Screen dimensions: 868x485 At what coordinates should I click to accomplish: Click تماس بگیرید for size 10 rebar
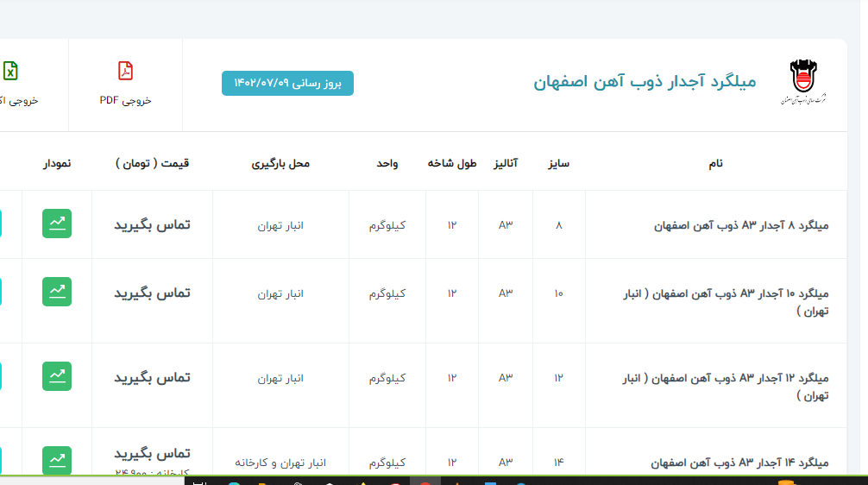point(152,293)
